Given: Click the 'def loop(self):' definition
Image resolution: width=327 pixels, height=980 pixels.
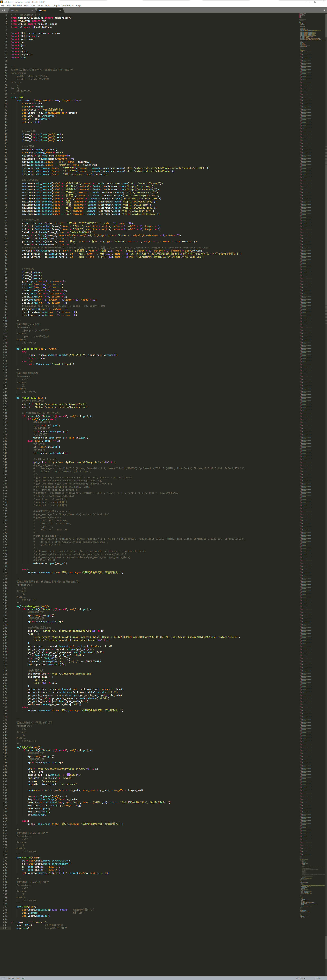Looking at the screenshot, I should point(27,907).
